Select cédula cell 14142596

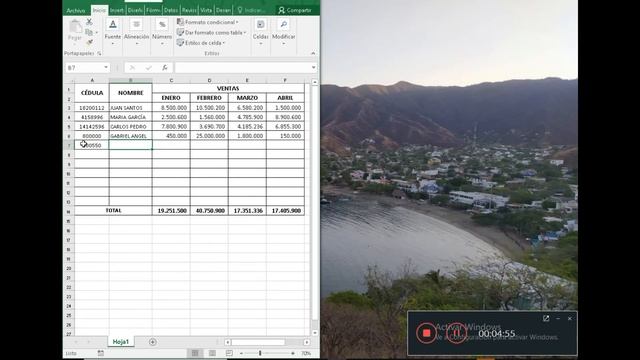[x=92, y=127]
